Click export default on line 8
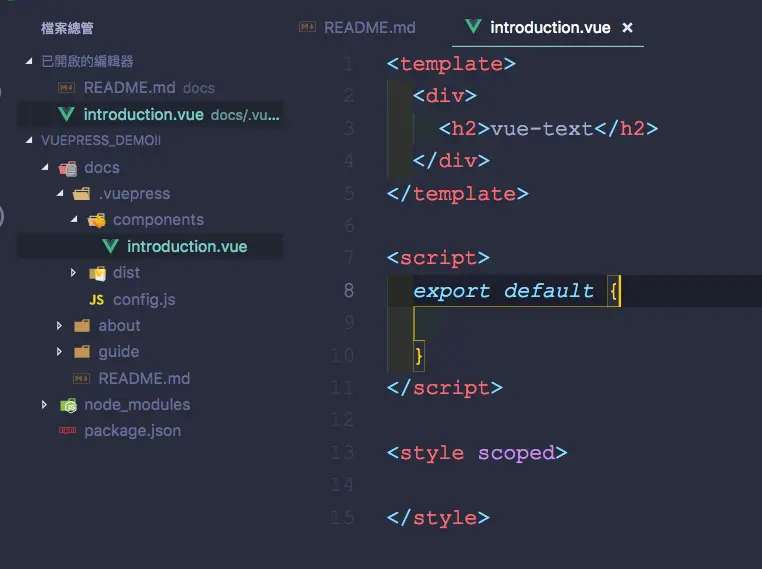The image size is (762, 569). 503,291
